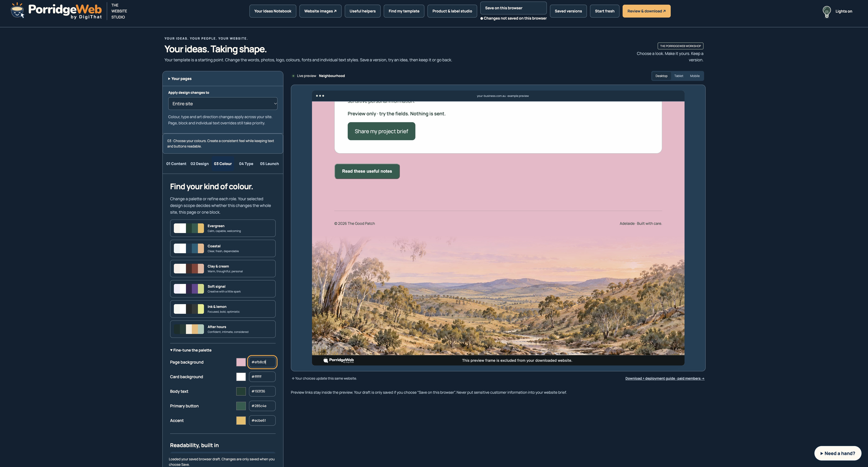Pick the After hours palette
Screen dimensions: 868x467
click(223, 329)
